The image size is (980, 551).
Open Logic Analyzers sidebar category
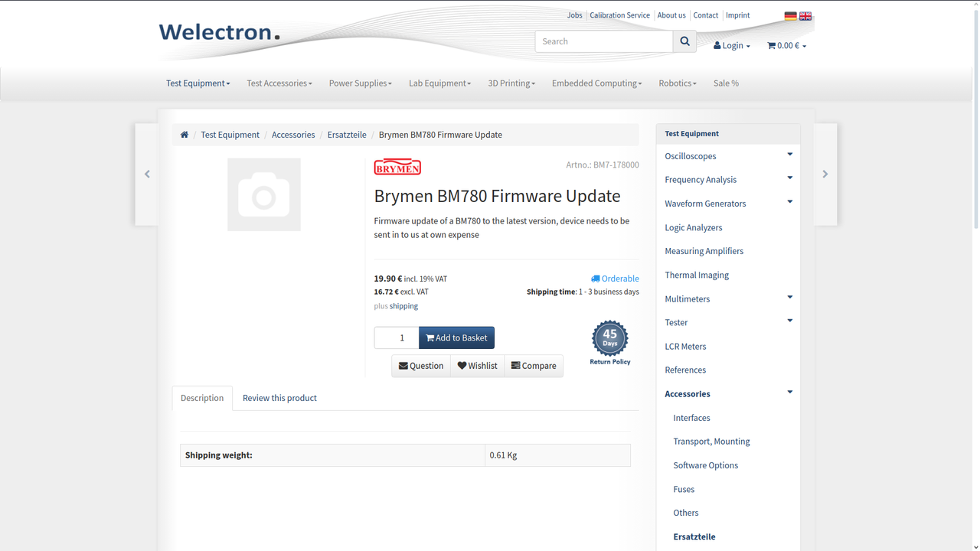pos(694,227)
